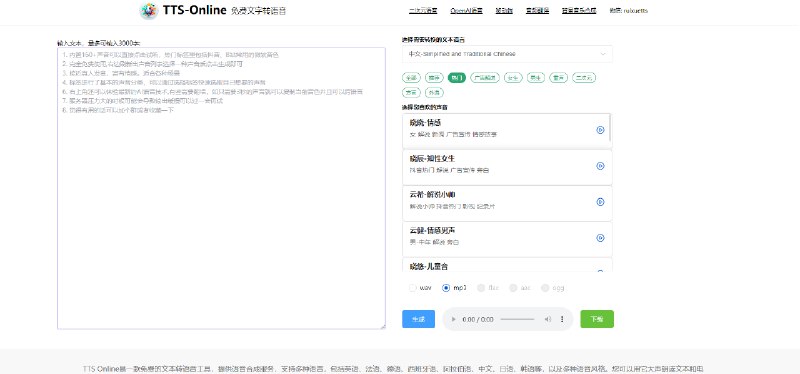Filter voices by the 全部 tag
This screenshot has width=800, height=374.
pos(411,78)
